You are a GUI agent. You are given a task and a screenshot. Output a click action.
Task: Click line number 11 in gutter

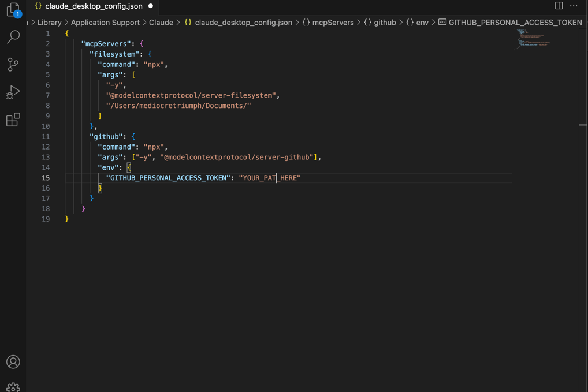tap(46, 136)
